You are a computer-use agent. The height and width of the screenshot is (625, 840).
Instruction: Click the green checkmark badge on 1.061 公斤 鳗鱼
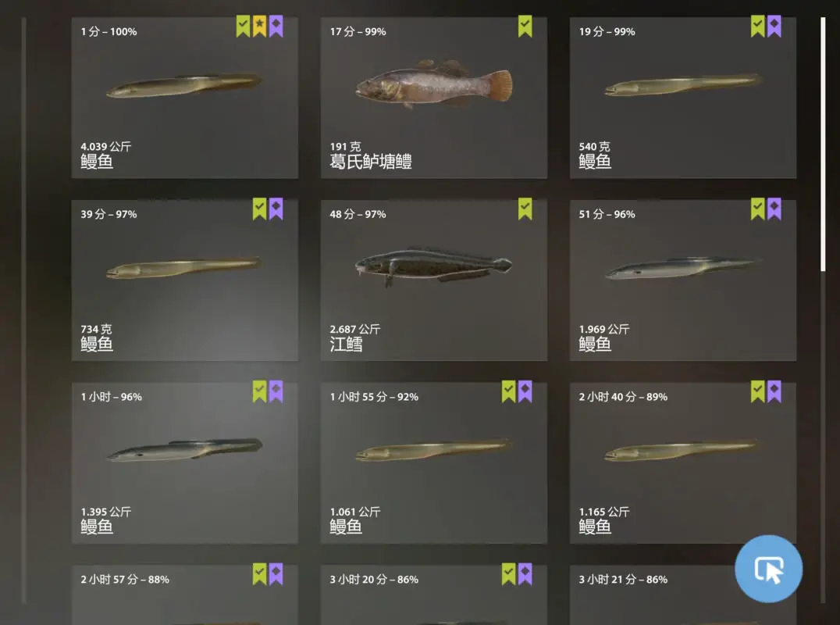pos(508,392)
